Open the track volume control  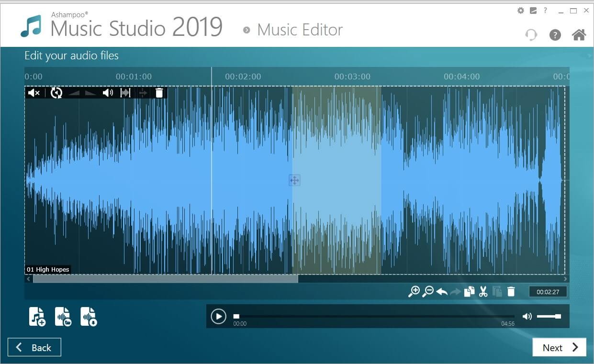(x=108, y=92)
